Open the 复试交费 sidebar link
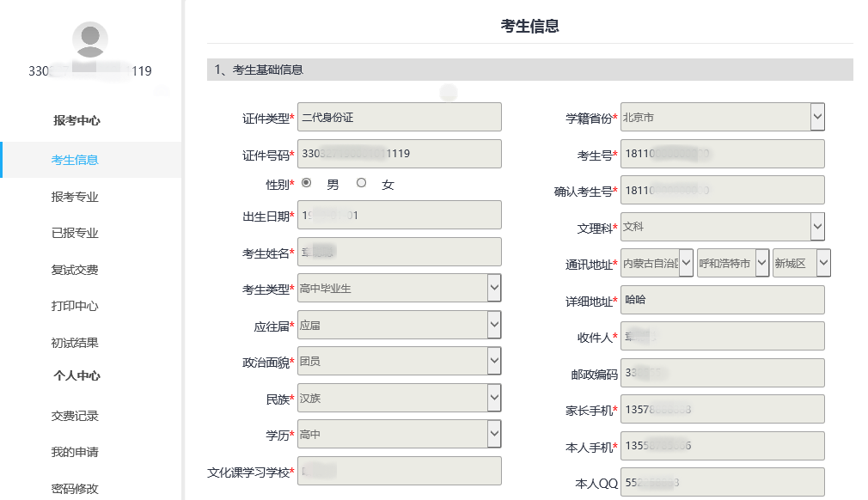Viewport: 868px width, 500px height. tap(75, 270)
